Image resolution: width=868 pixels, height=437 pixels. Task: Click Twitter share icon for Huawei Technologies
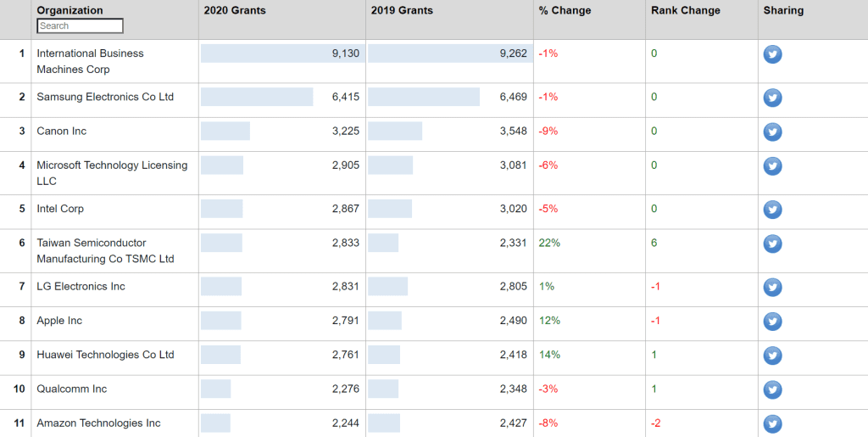772,356
